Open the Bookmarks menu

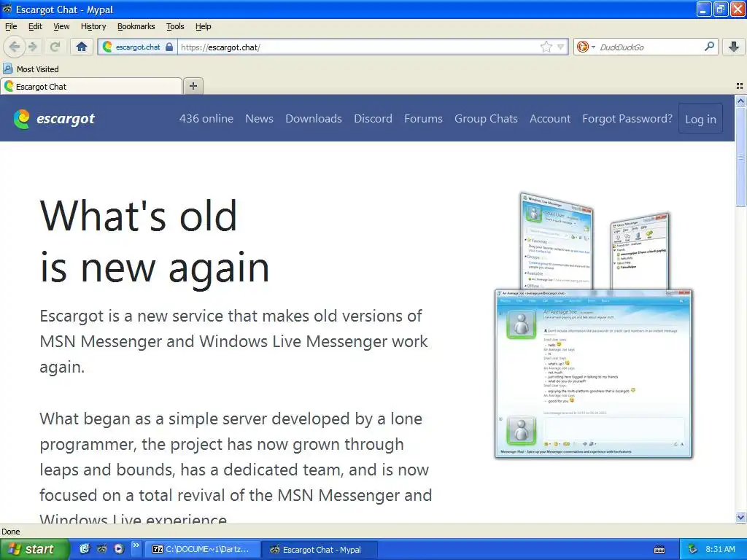(x=136, y=26)
